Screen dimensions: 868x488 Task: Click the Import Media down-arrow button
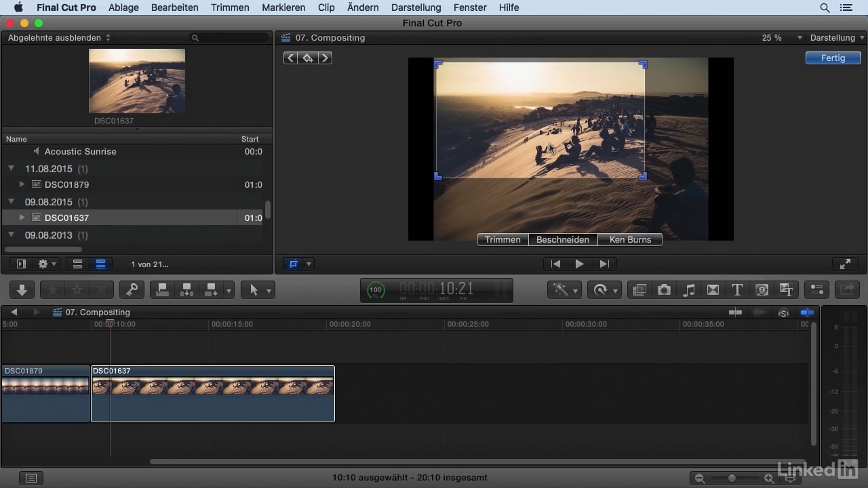pos(22,290)
